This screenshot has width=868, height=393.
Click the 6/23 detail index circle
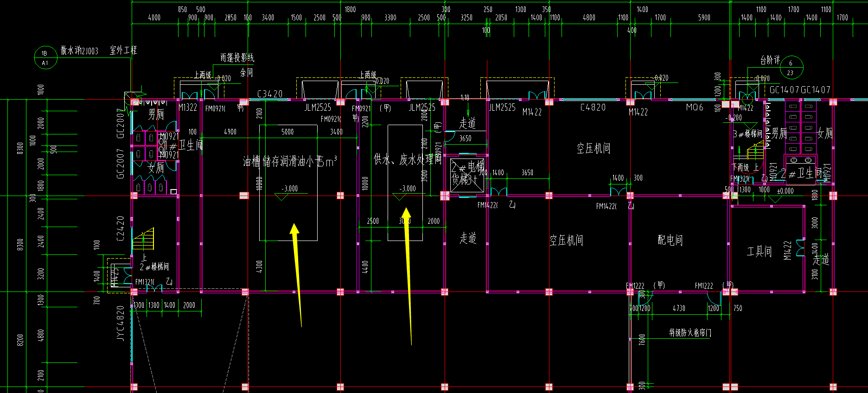pos(791,67)
